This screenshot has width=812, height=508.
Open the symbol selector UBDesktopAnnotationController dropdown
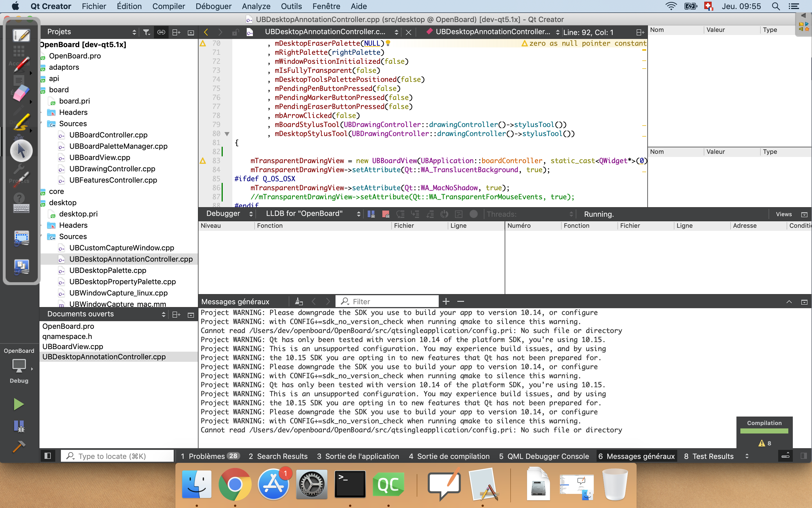493,32
